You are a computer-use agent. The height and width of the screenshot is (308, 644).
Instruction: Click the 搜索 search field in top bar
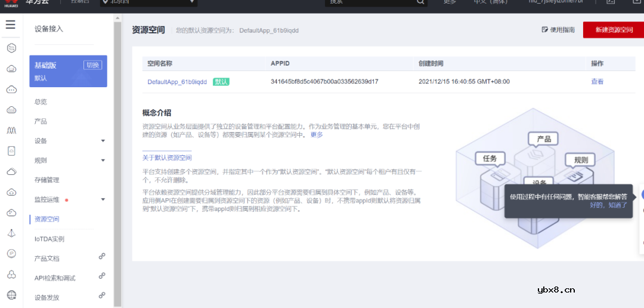(x=376, y=2)
